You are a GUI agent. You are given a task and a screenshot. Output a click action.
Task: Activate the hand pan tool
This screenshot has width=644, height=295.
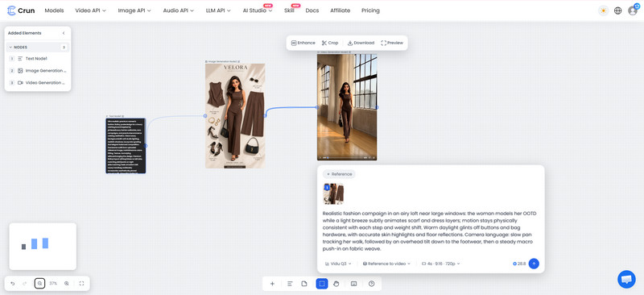click(336, 284)
